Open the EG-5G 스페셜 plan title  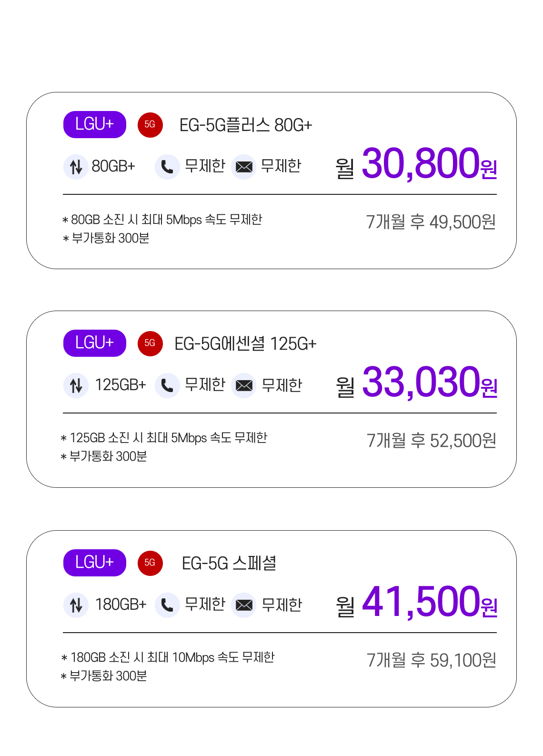pyautogui.click(x=229, y=564)
